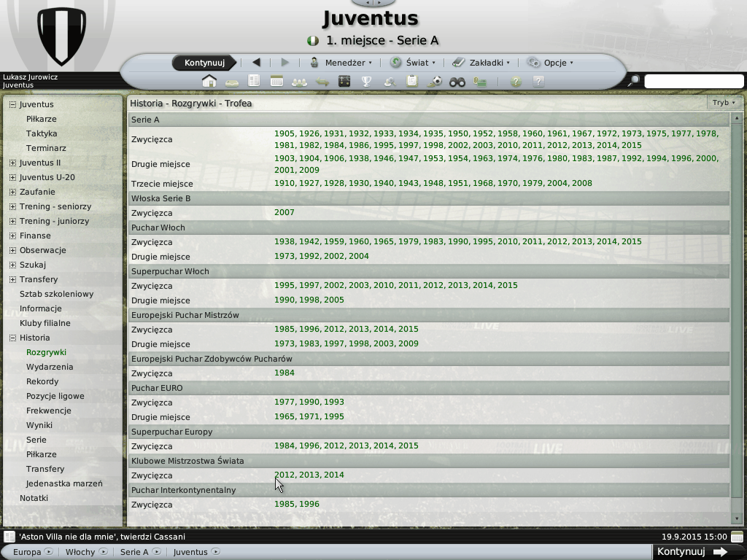Click the scrollbar up arrow
The height and width of the screenshot is (560, 747).
point(737,117)
